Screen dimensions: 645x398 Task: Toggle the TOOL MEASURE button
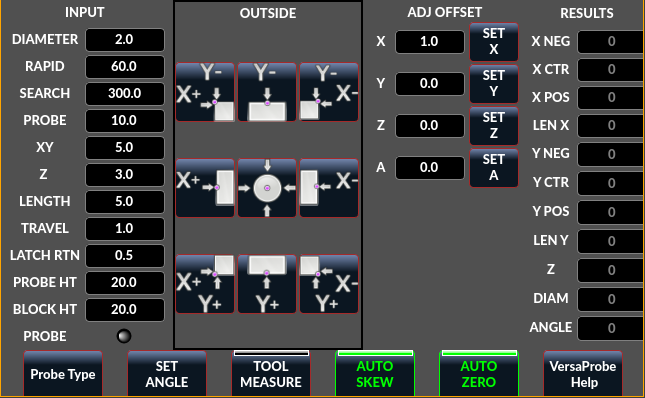tap(271, 373)
